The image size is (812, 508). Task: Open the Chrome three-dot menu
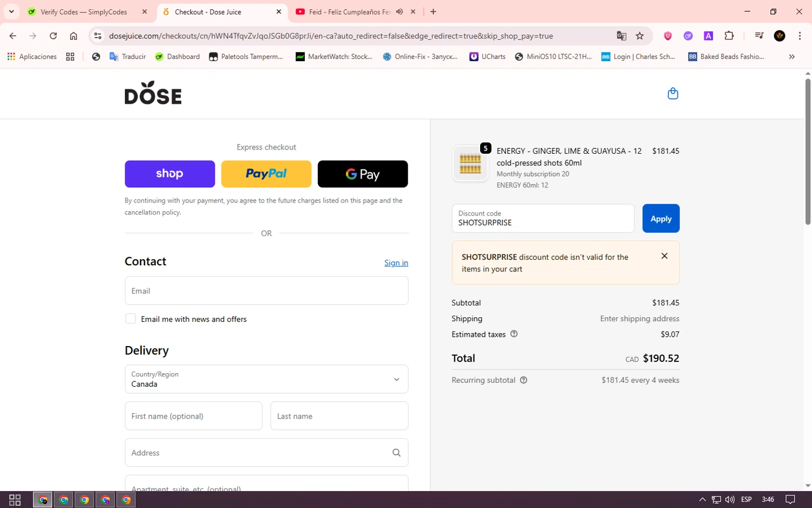point(800,36)
